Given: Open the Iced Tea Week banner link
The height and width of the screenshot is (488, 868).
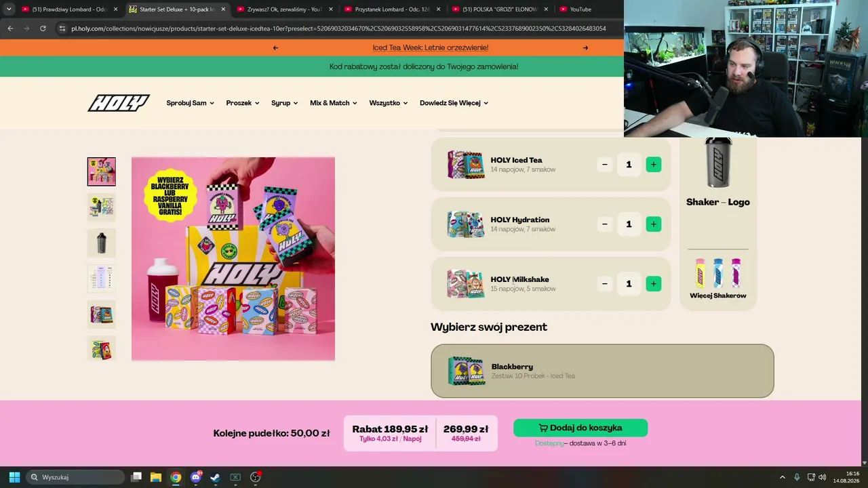Looking at the screenshot, I should [431, 47].
